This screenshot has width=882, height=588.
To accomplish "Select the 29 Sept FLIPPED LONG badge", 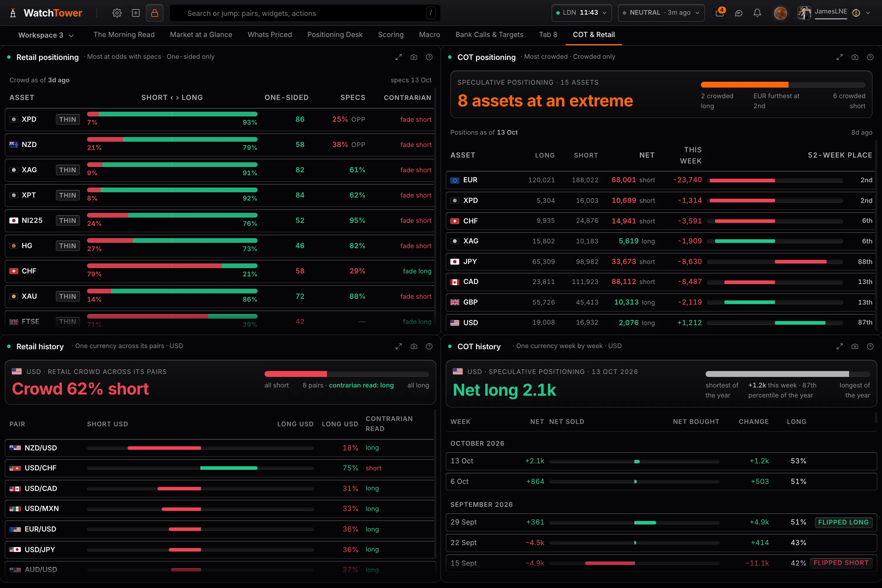I will coord(843,522).
